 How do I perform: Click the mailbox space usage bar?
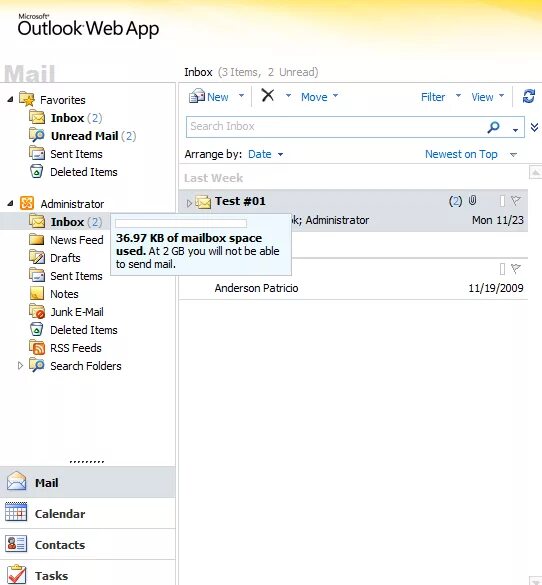click(x=181, y=223)
